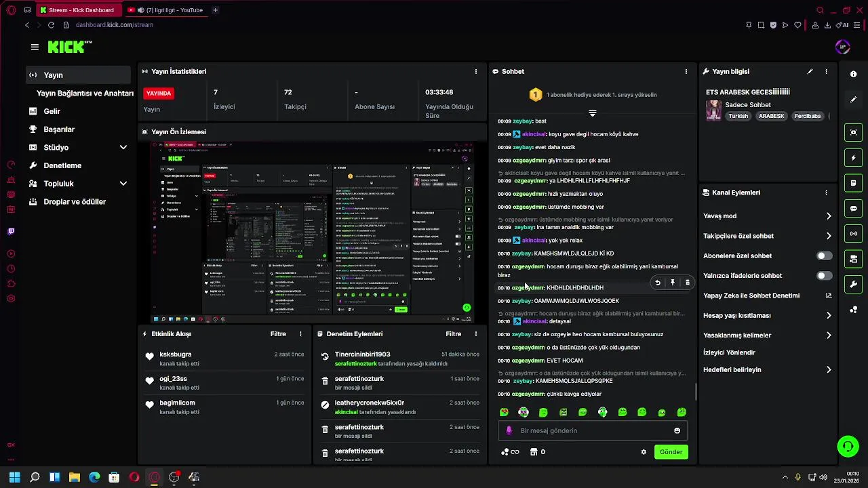The height and width of the screenshot is (488, 868).
Task: Click the reply arrow on the hovered chat message
Action: (657, 283)
